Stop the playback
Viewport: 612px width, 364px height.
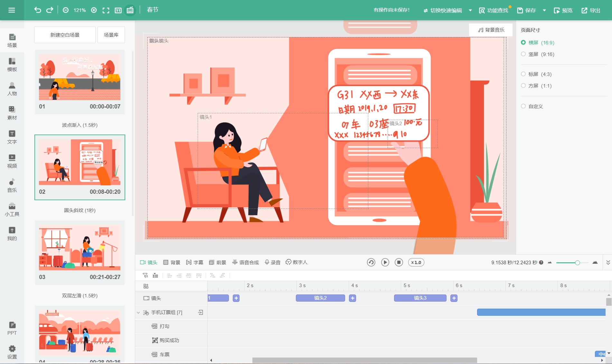click(399, 262)
